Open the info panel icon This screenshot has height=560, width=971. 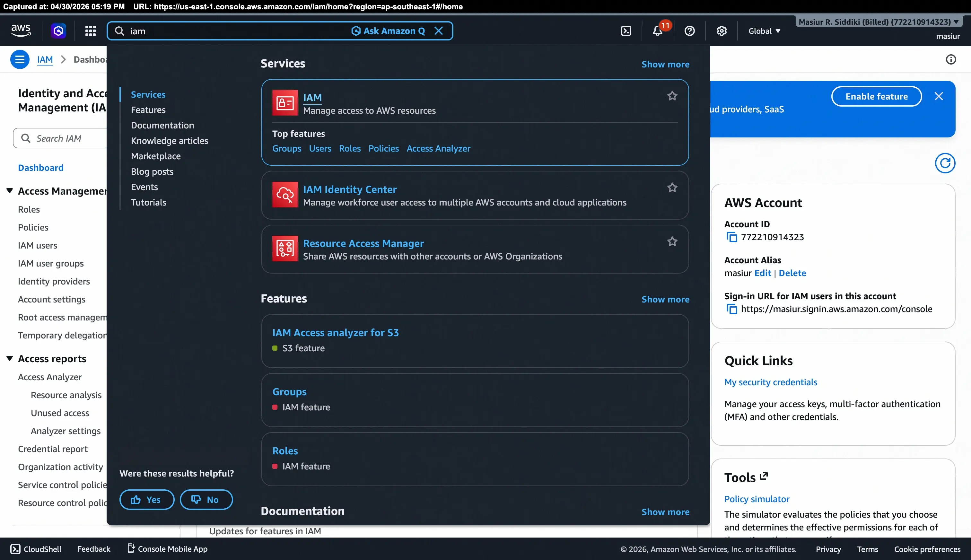pos(951,59)
